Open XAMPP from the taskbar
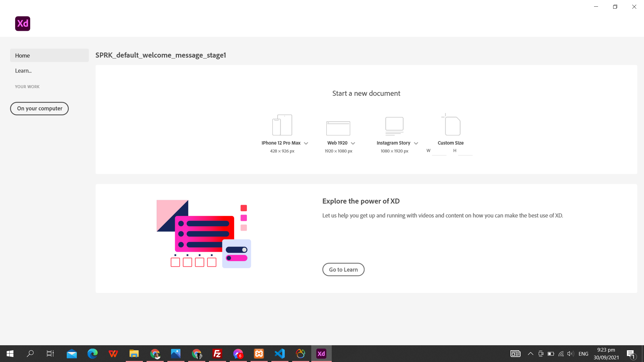Viewport: 644px width, 362px height. tap(259, 354)
